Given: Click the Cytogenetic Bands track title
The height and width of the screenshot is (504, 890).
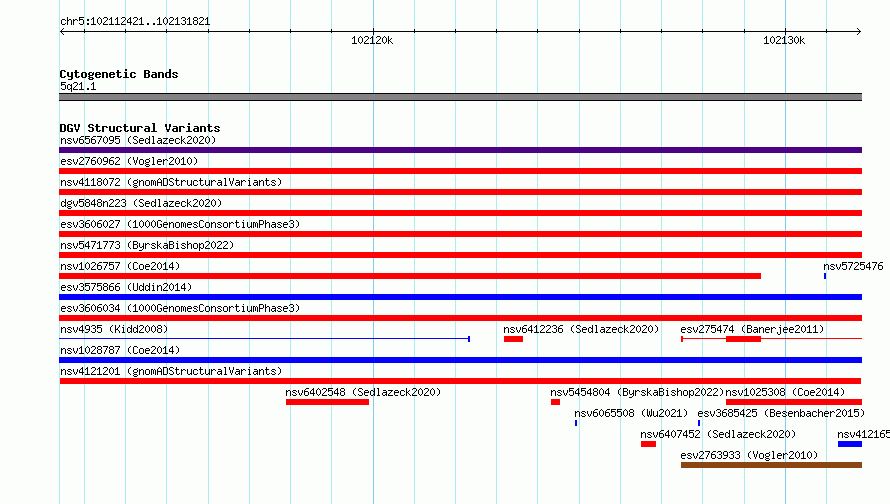Looking at the screenshot, I should 119,74.
